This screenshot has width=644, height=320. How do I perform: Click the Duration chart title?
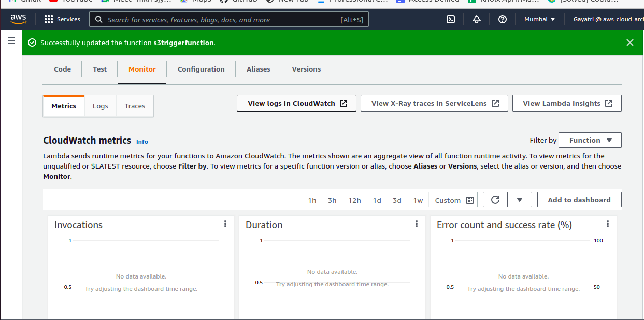(x=264, y=225)
